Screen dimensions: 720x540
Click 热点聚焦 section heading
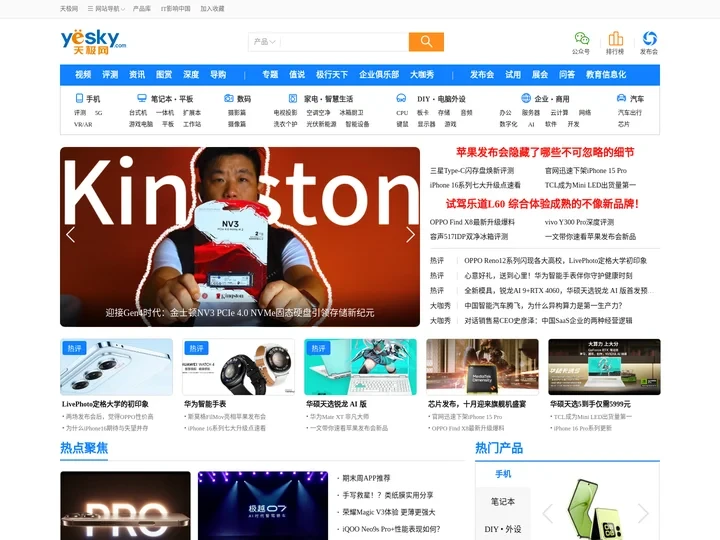pos(84,448)
